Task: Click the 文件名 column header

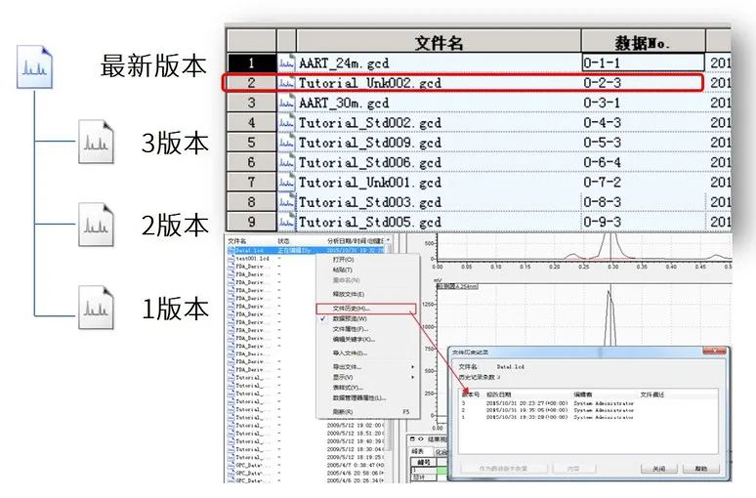Action: pos(439,42)
